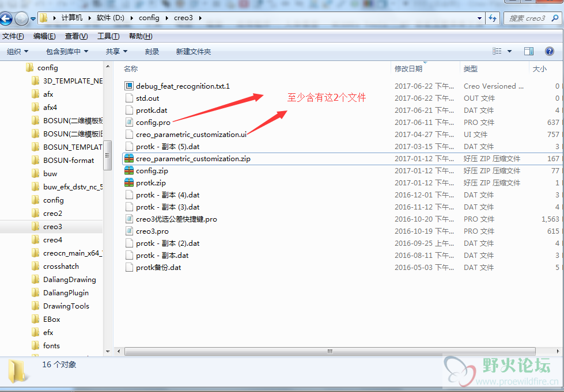This screenshot has width=564, height=392.
Task: Expand the arrow after creo3 breadcrumb
Action: [x=200, y=18]
